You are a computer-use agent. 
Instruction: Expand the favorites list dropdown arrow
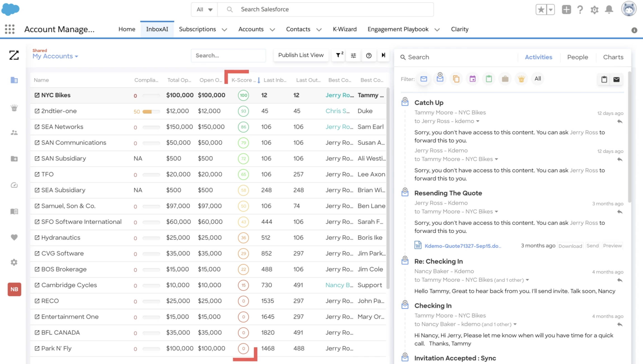coord(550,10)
